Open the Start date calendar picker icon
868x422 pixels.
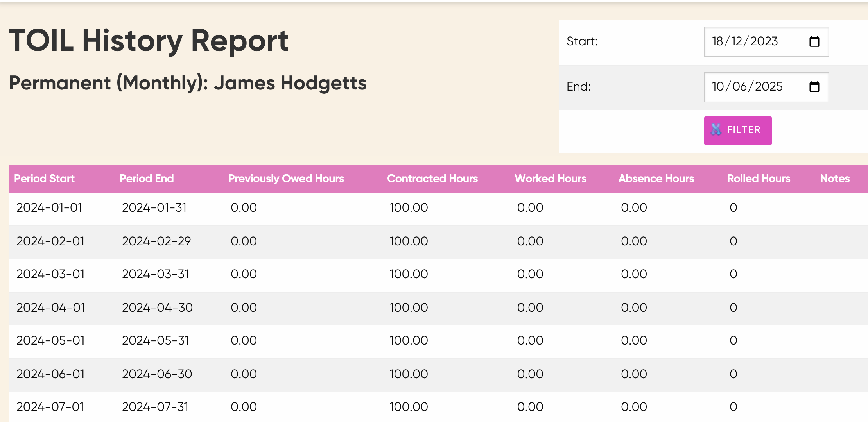814,41
